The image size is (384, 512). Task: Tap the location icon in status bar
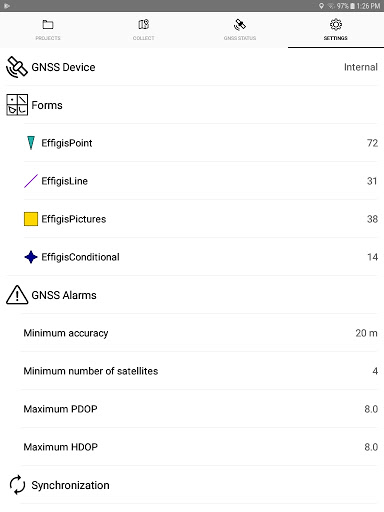click(321, 6)
